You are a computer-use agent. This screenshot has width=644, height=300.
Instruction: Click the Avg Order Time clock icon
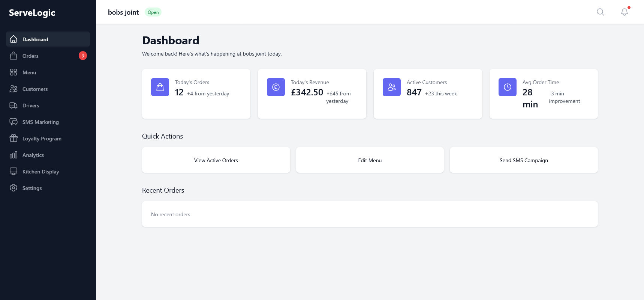coord(508,87)
